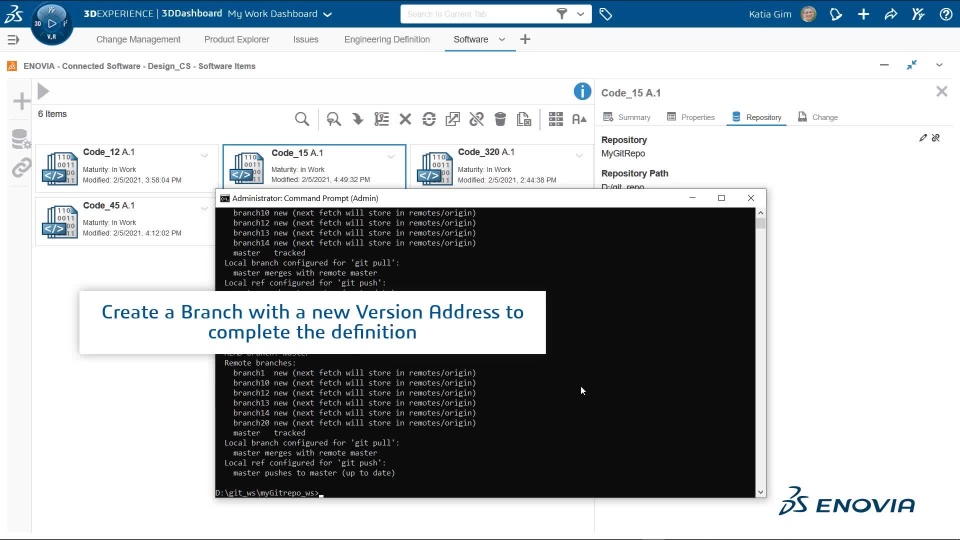The width and height of the screenshot is (960, 540).
Task: Select the Code_320 A.1 software item card
Action: tap(501, 165)
